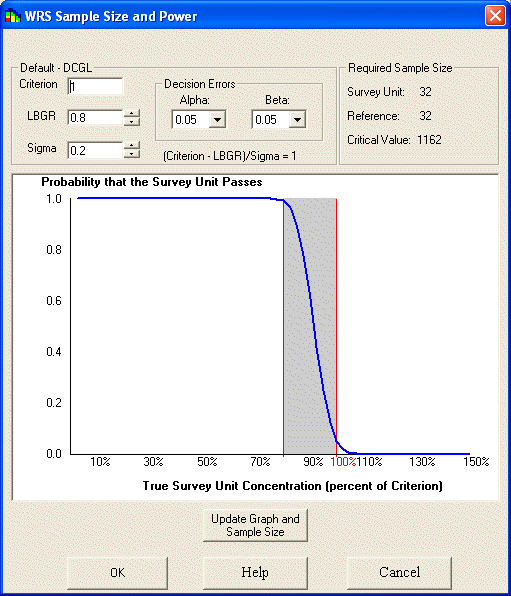Click the WRS app icon in title bar
This screenshot has height=596, width=511.
[x=13, y=16]
